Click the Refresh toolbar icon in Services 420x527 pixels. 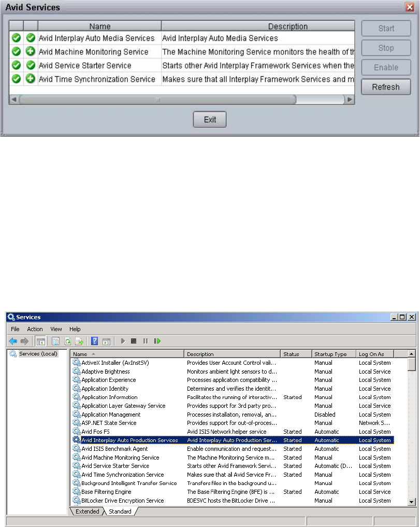tap(68, 341)
